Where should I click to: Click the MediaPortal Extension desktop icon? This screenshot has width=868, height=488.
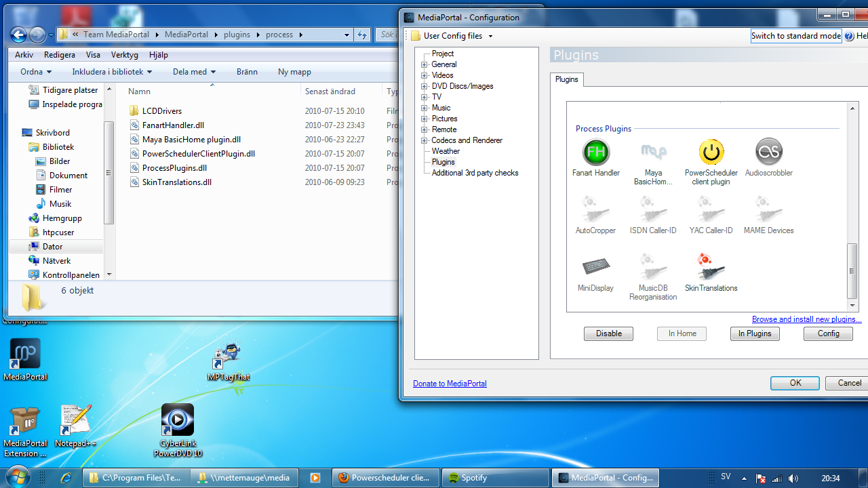tap(25, 421)
